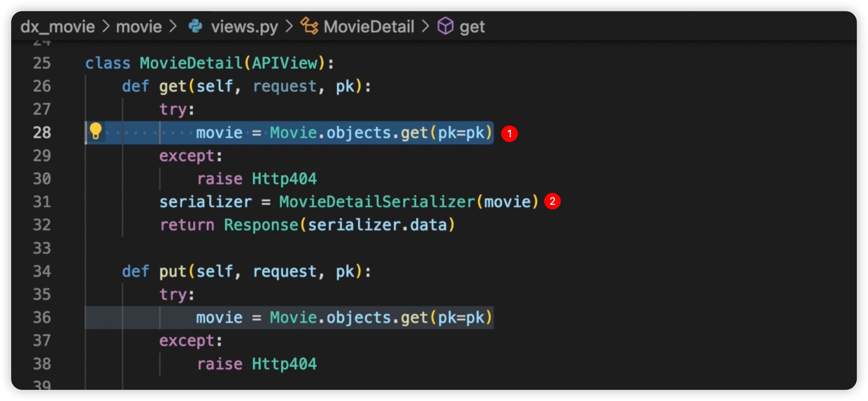Click 'except' keyword on line 29
The image size is (868, 401).
187,156
